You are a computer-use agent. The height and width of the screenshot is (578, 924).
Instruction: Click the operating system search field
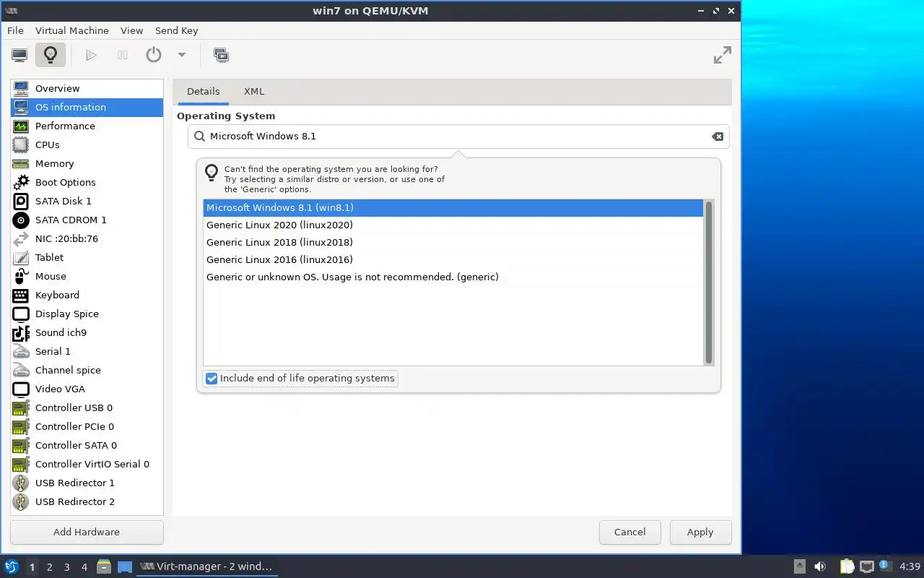click(x=458, y=136)
